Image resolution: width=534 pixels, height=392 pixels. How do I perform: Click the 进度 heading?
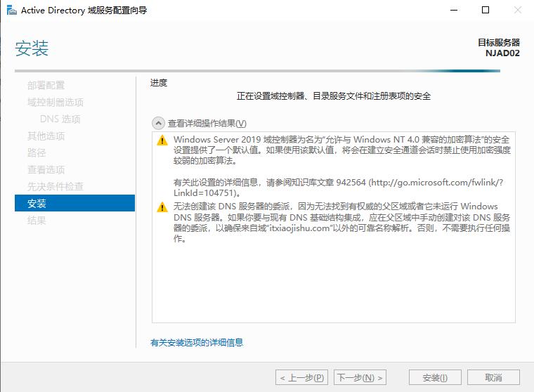click(x=159, y=83)
